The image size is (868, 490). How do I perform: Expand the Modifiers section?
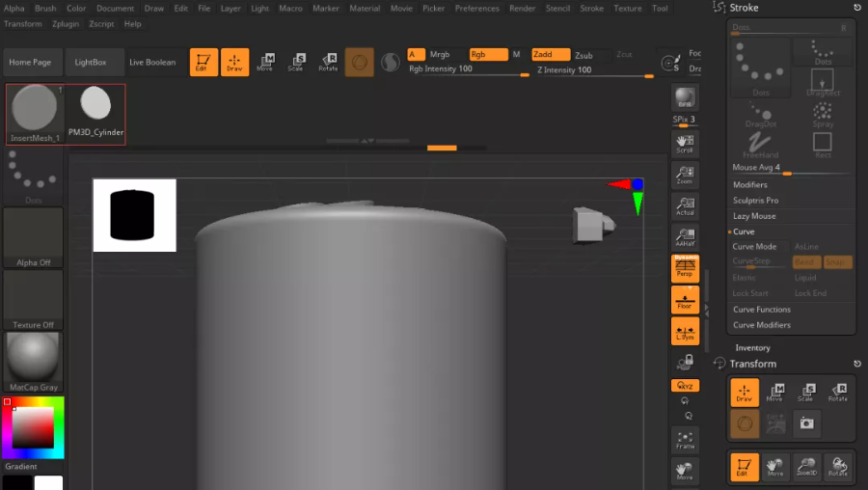(749, 184)
